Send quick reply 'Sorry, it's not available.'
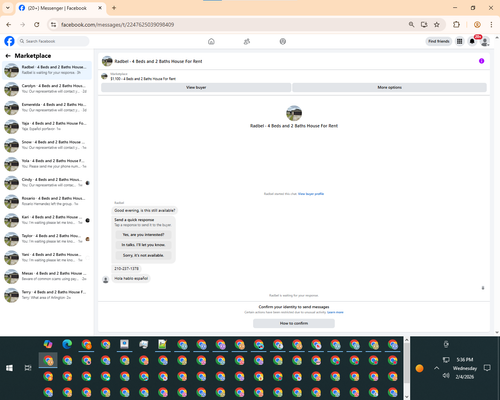The width and height of the screenshot is (500, 400). [143, 255]
